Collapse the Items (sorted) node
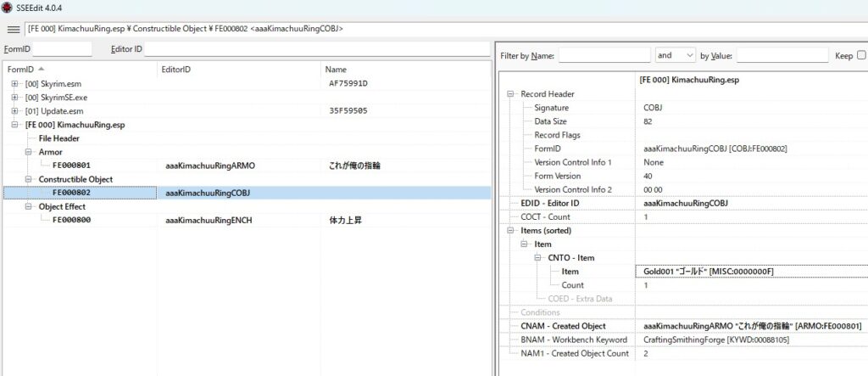The image size is (868, 376). pyautogui.click(x=510, y=230)
